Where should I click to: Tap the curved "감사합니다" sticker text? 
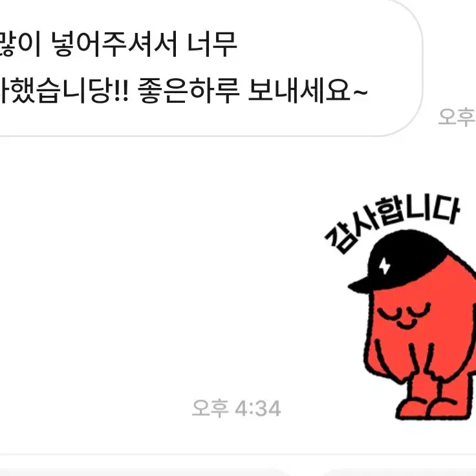click(392, 222)
